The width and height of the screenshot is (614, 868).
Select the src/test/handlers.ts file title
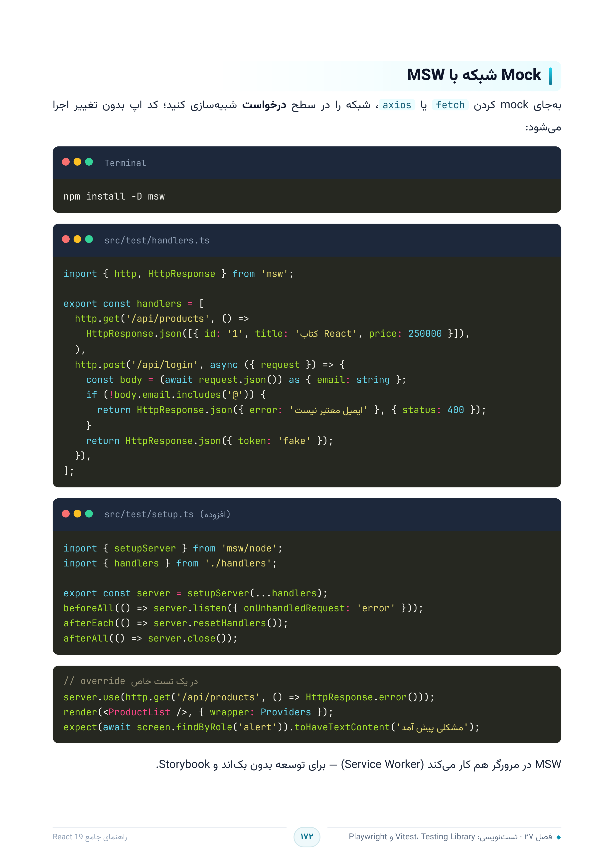pyautogui.click(x=157, y=240)
